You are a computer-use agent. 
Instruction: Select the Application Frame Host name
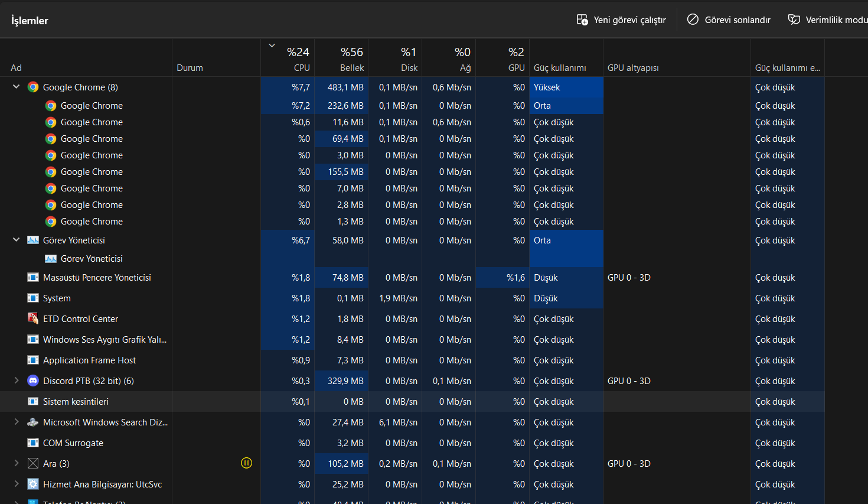(x=89, y=360)
